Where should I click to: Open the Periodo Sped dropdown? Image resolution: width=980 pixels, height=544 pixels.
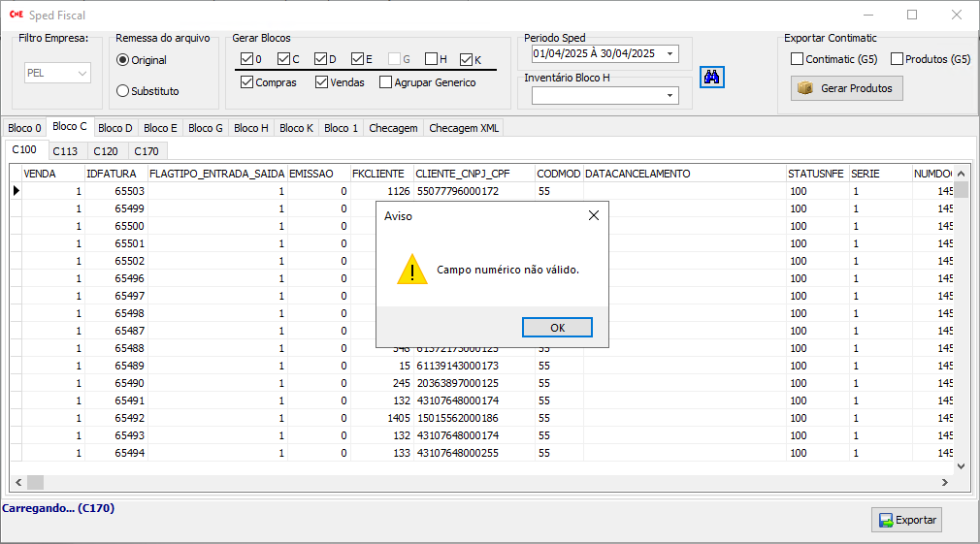[670, 53]
